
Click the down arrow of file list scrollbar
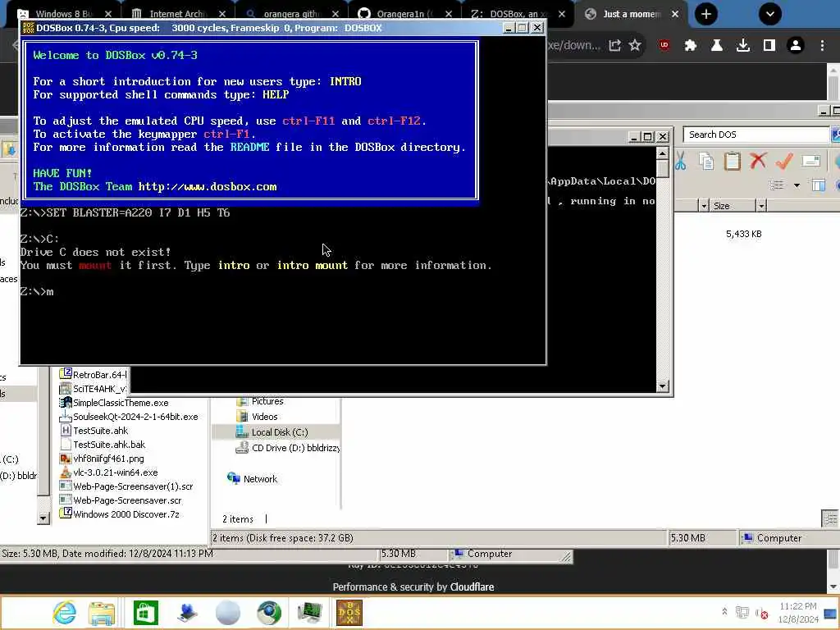(x=43, y=518)
